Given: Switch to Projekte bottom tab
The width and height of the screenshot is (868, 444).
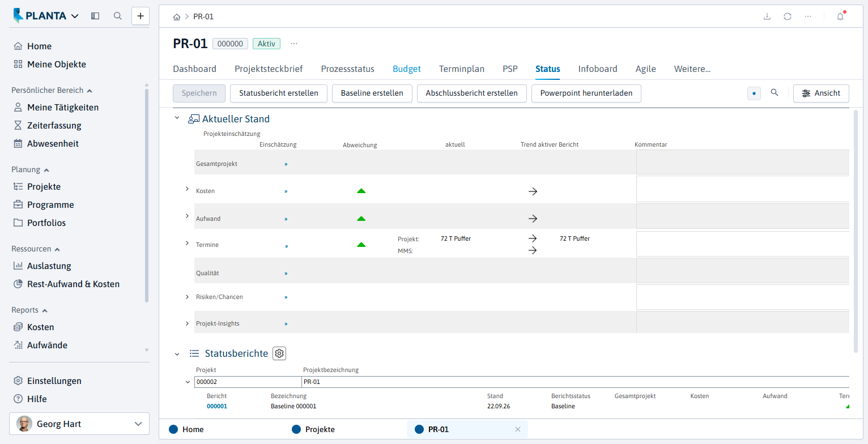Looking at the screenshot, I should point(313,429).
